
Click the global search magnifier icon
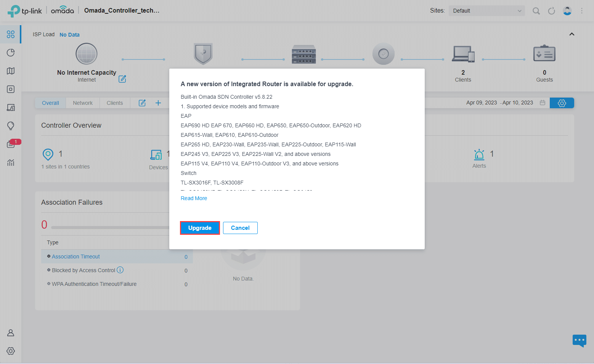click(536, 11)
